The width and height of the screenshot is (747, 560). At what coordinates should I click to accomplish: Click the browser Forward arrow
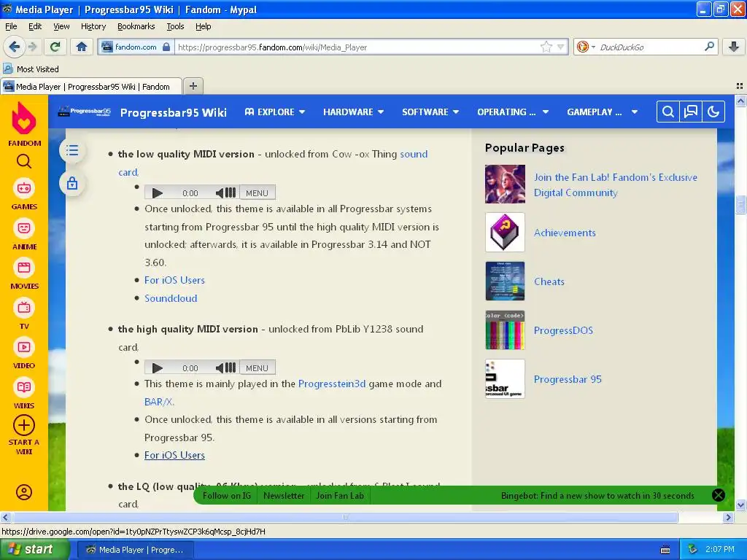point(33,47)
